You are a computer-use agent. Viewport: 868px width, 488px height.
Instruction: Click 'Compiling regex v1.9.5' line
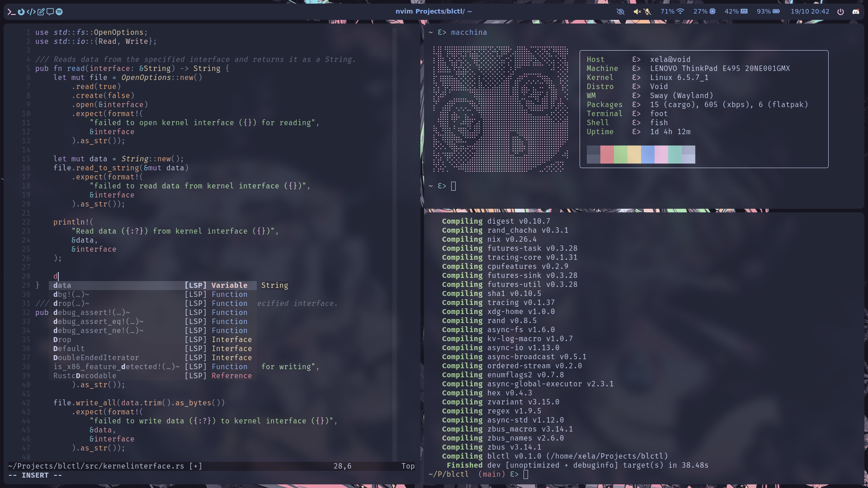(491, 411)
